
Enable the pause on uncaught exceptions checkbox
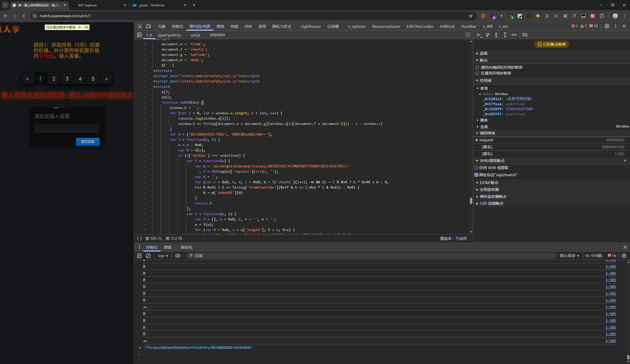[477, 67]
